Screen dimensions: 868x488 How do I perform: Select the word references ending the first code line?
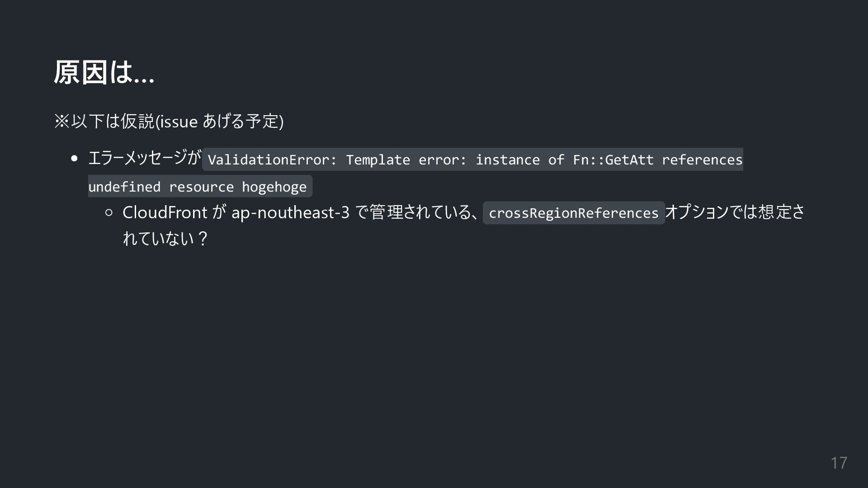(702, 160)
